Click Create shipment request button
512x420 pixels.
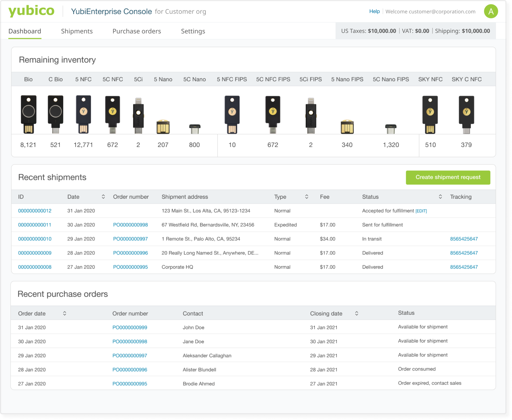pyautogui.click(x=448, y=177)
